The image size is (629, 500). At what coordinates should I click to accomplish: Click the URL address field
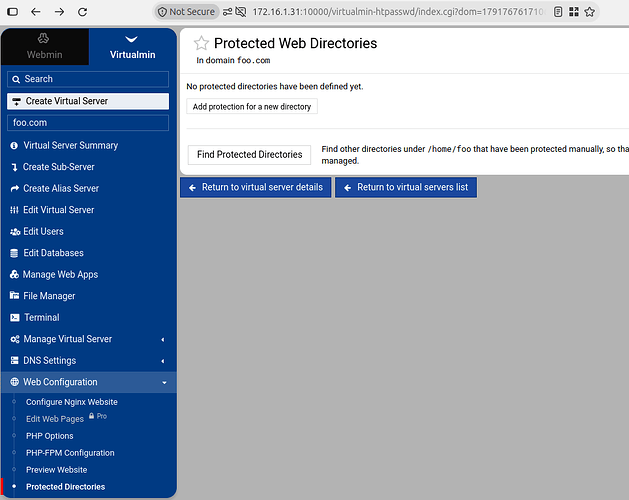coord(398,12)
